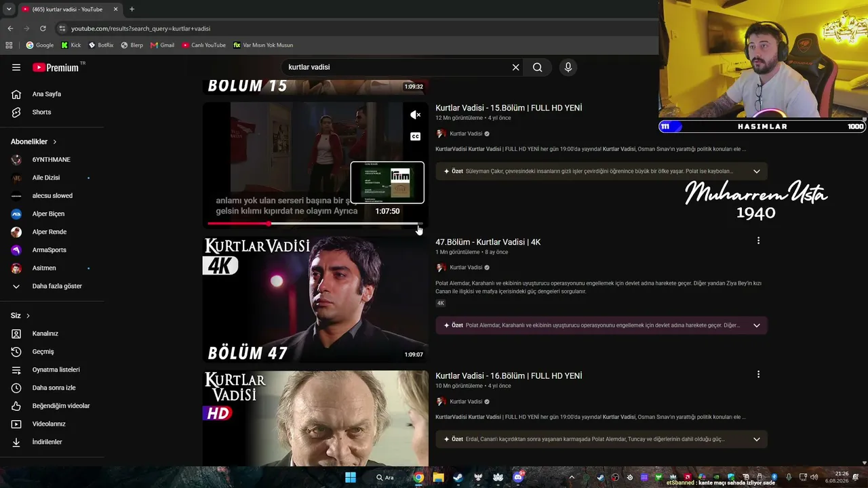Open the '47.Bölüm - Kurtlar Vadisi | 4K' title

coord(488,242)
